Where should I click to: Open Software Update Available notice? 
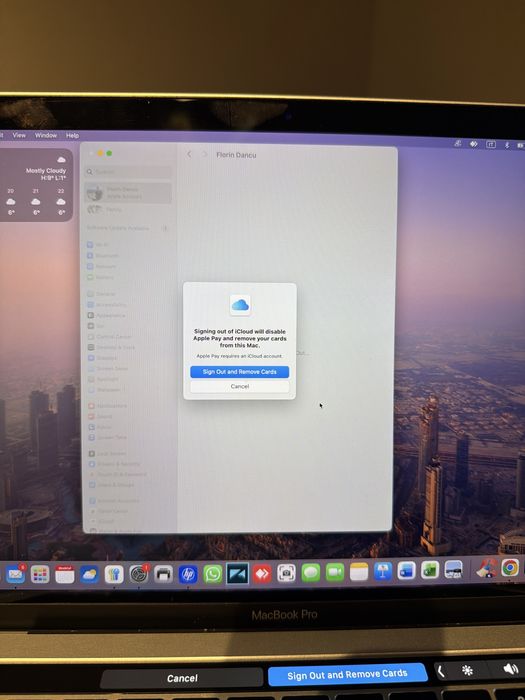click(x=128, y=228)
